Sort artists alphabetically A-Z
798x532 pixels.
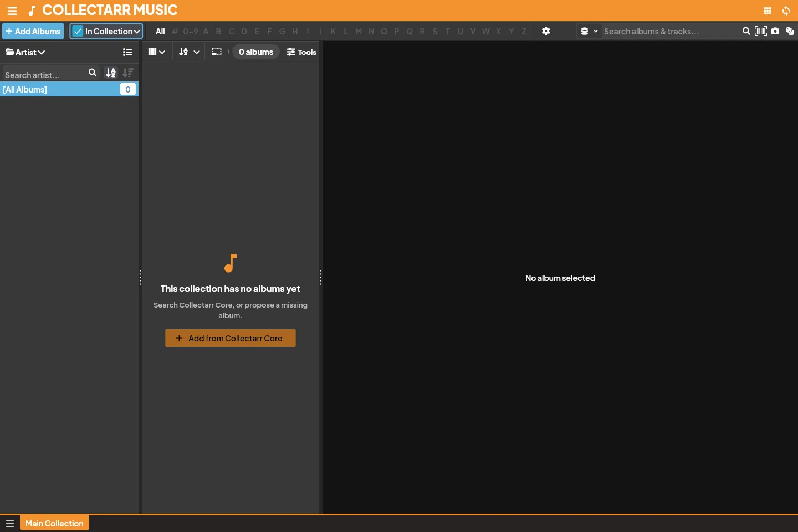pos(111,73)
